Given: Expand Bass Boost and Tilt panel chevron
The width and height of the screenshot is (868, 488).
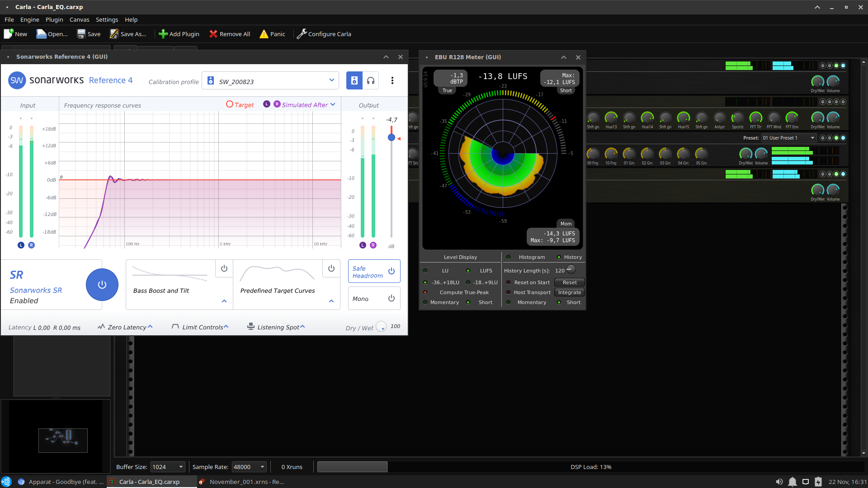Looking at the screenshot, I should click(x=224, y=301).
